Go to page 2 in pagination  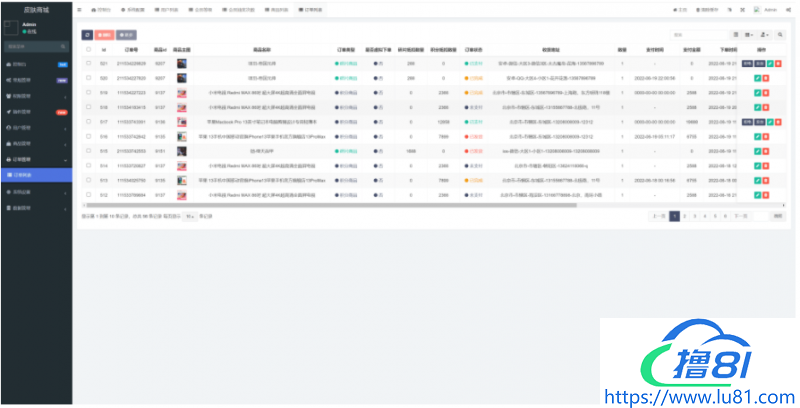pyautogui.click(x=685, y=215)
